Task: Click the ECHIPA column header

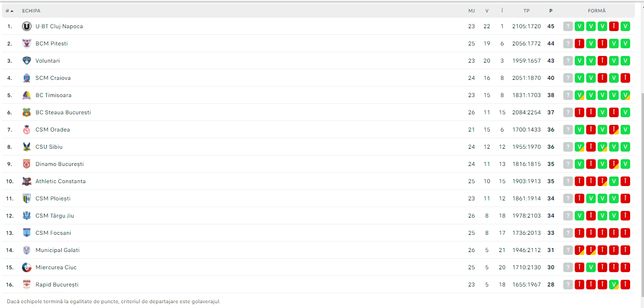Action: 31,11
